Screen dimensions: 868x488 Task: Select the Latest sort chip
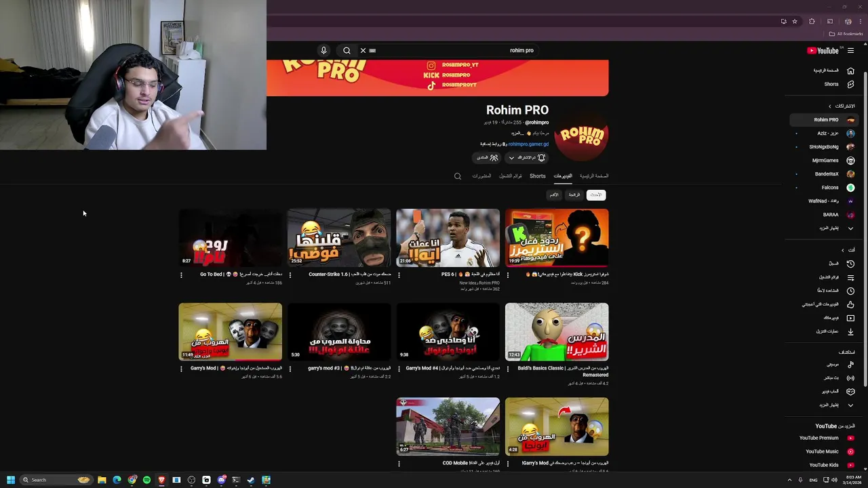[x=595, y=195]
